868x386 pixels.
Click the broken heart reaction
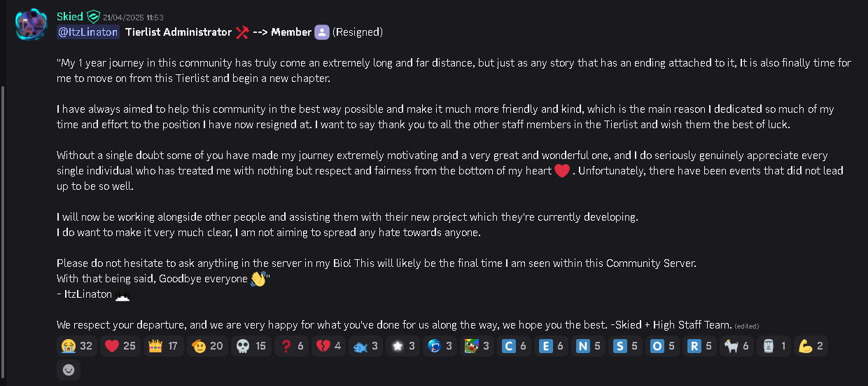[328, 346]
